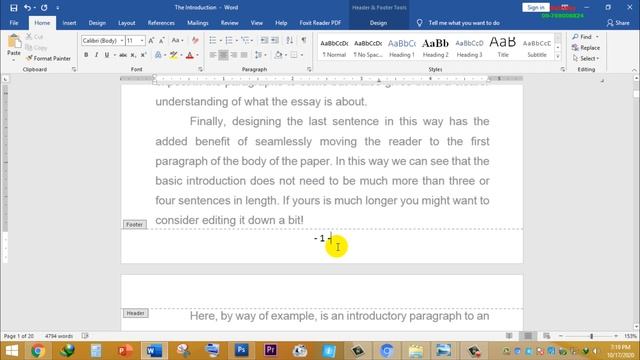Click the Sign in button

coord(536,7)
